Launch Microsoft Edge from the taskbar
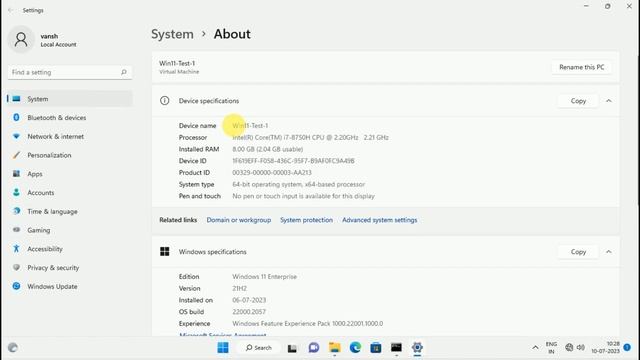The height and width of the screenshot is (360, 640). pos(355,348)
